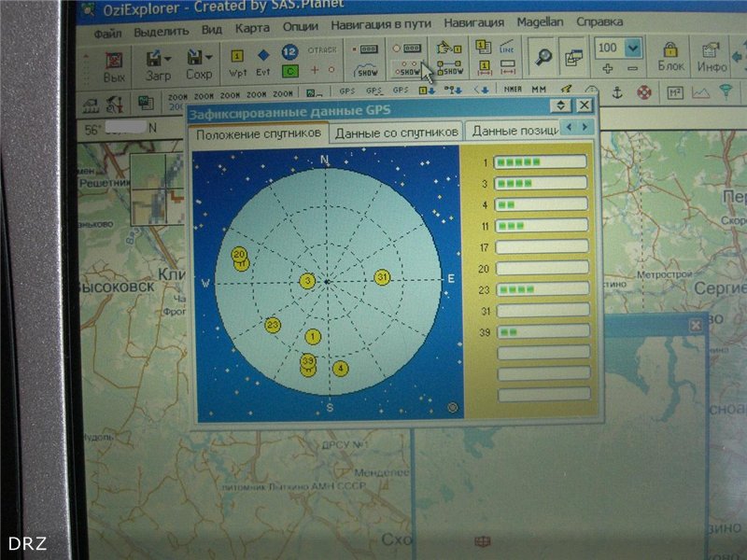
Task: Click satellite 23 signal strength bar
Action: click(x=543, y=288)
